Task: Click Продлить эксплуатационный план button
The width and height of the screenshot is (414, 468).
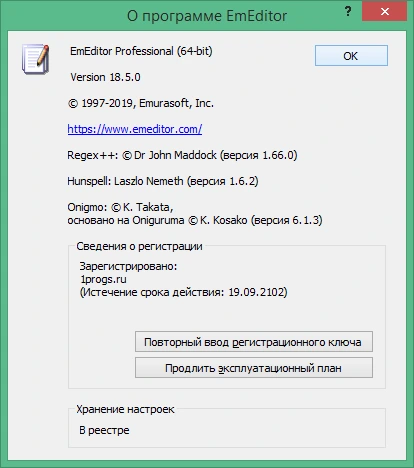Action: pyautogui.click(x=254, y=368)
